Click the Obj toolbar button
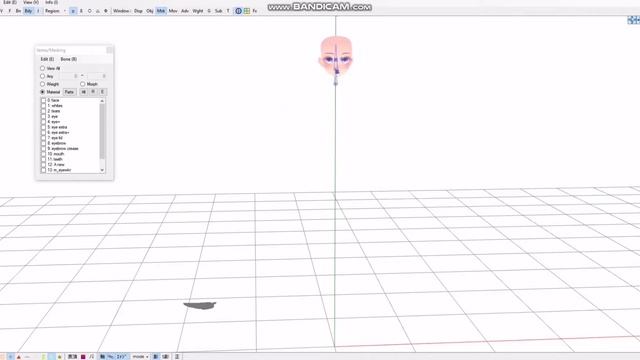Screen dimensions: 640x360 (x=150, y=11)
